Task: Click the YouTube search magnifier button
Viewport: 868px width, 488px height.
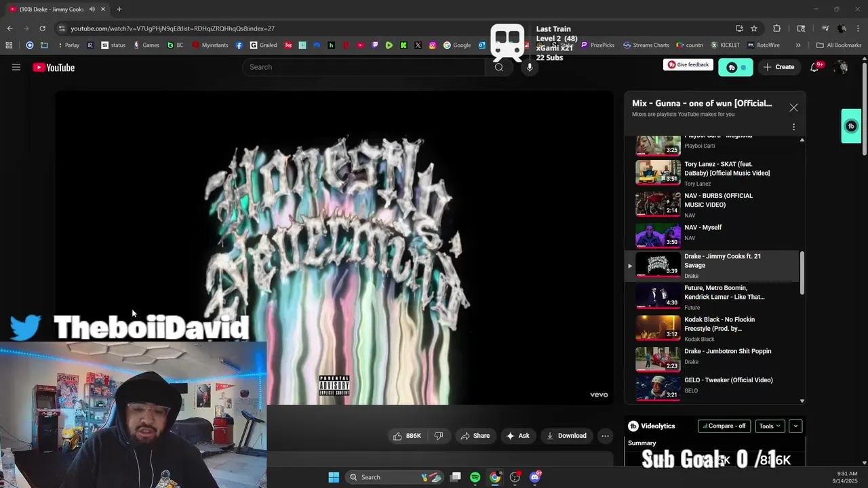Action: pyautogui.click(x=499, y=67)
